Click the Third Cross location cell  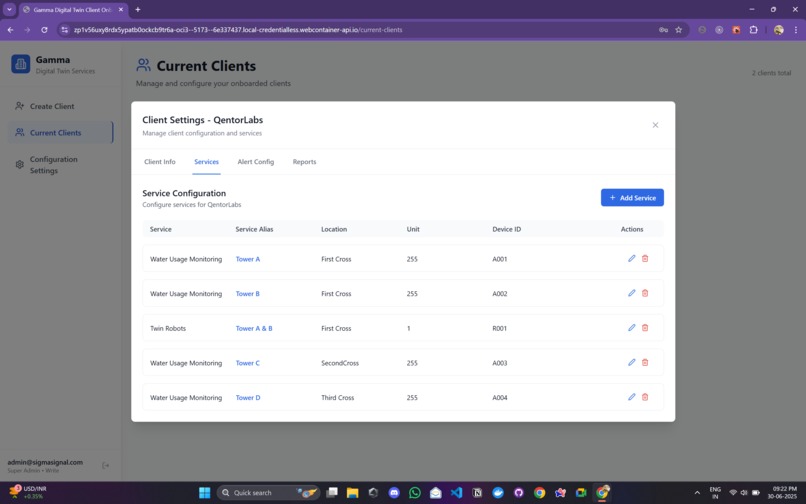point(337,398)
